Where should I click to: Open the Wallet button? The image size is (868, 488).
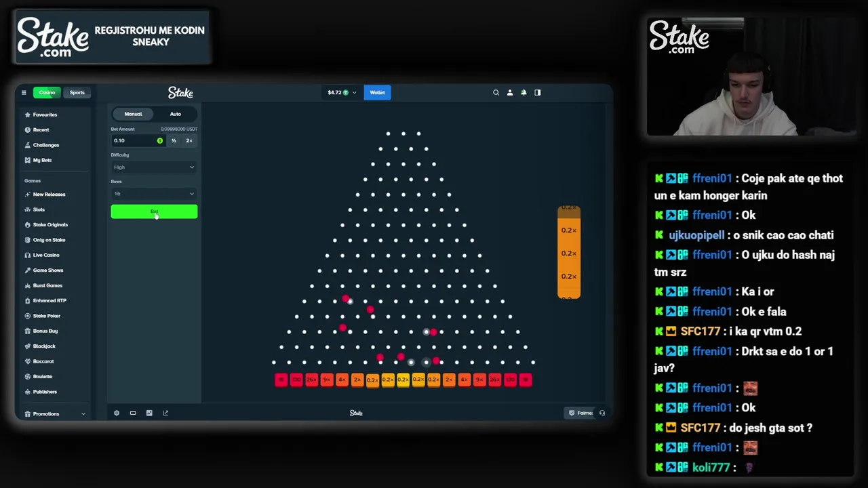(377, 92)
